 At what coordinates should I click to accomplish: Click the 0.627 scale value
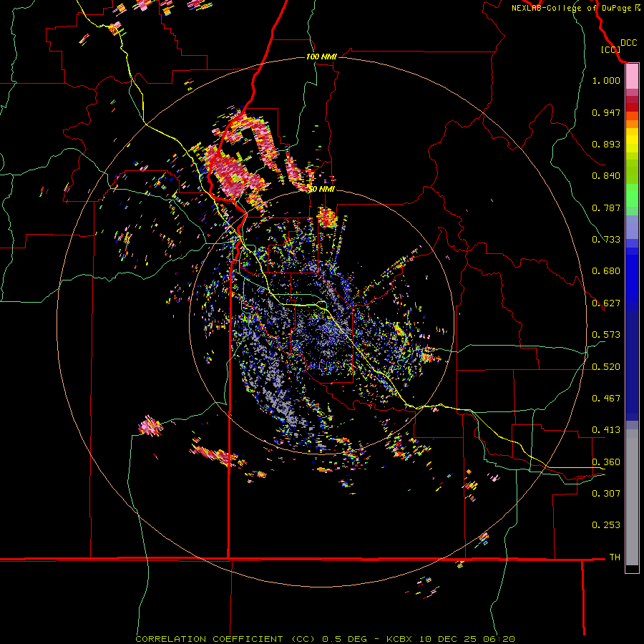pos(606,303)
